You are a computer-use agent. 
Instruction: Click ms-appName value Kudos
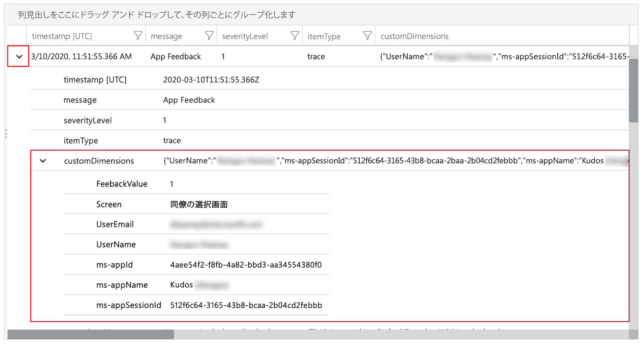point(182,285)
